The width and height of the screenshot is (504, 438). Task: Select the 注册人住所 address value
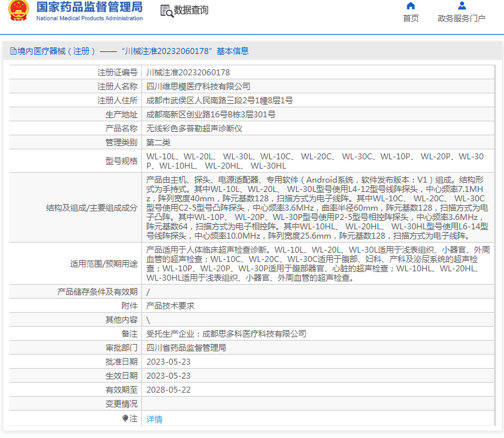pos(219,101)
